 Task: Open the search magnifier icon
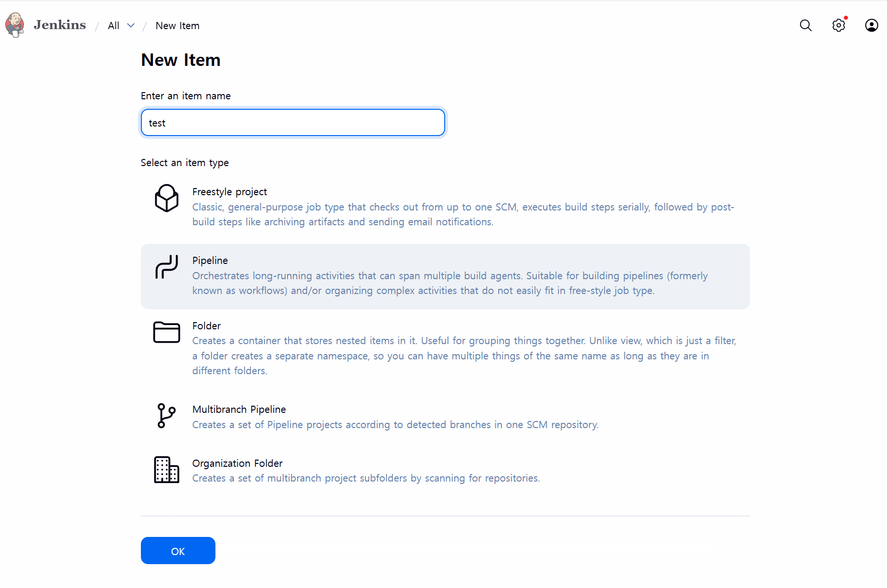[806, 25]
